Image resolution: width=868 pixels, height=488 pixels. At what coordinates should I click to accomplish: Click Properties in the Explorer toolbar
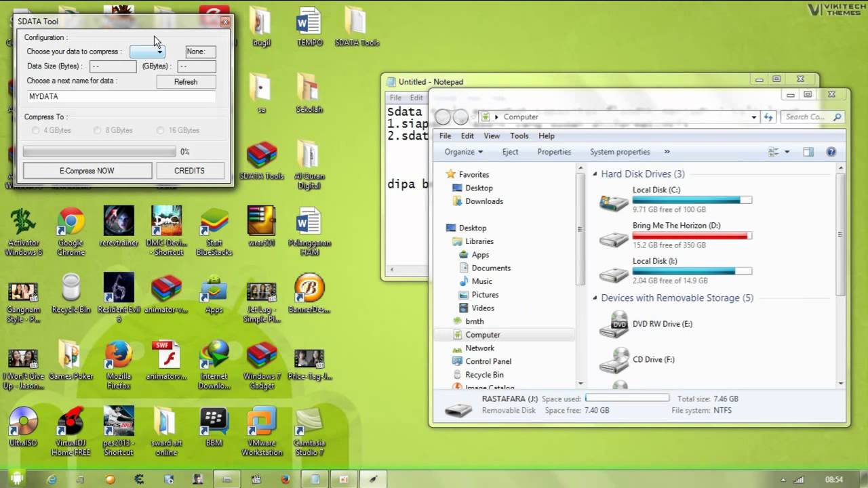click(x=554, y=152)
